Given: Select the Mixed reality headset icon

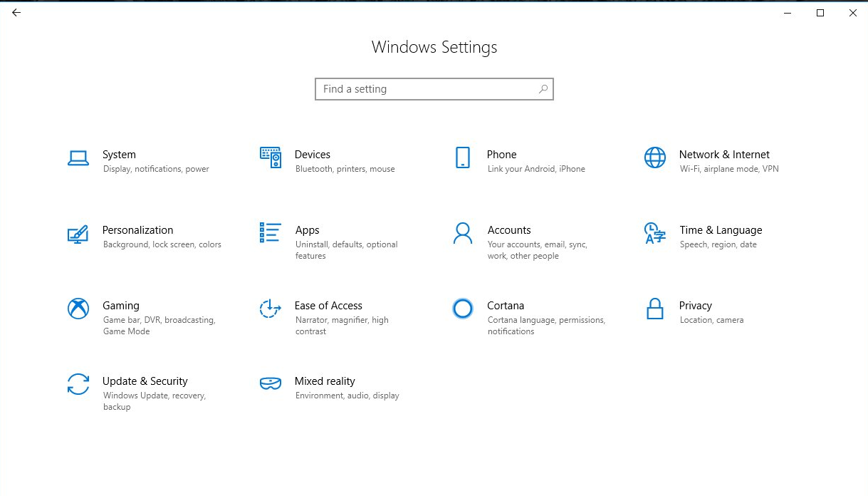Looking at the screenshot, I should tap(271, 383).
